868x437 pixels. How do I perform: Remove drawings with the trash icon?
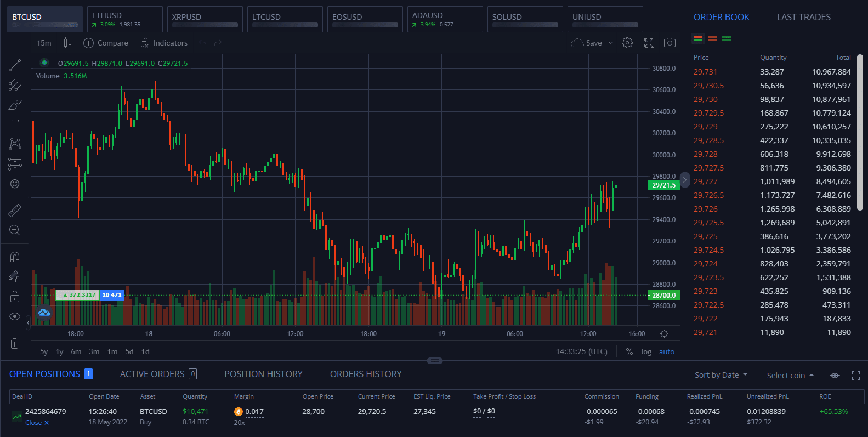point(15,343)
